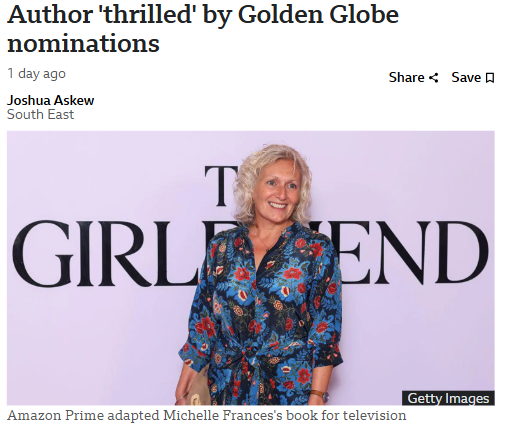This screenshot has width=505, height=429.
Task: Click the word 'nominations' in the headline
Action: click(83, 44)
